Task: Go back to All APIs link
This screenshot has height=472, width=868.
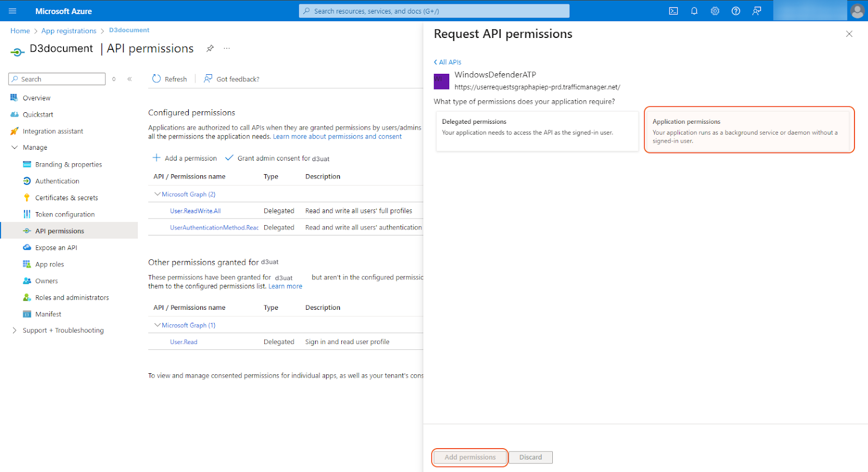Action: point(448,62)
